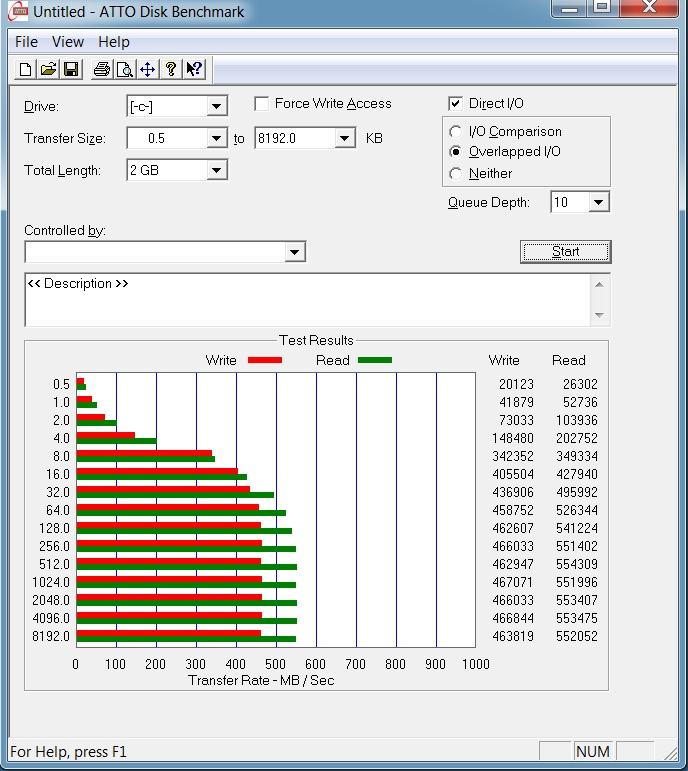Choose the Neither radio option
The image size is (688, 771).
456,174
